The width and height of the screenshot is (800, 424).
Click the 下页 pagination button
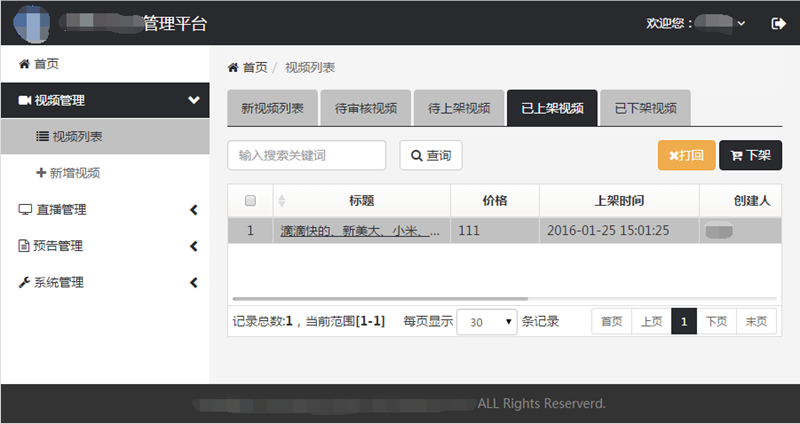(x=716, y=321)
